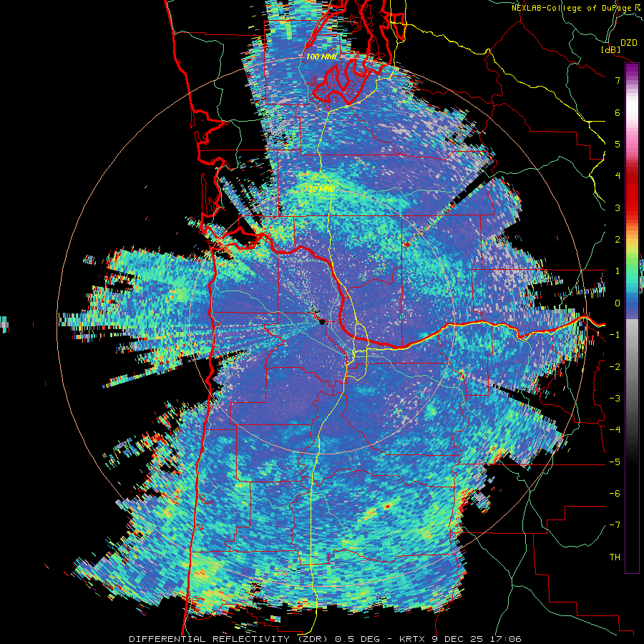Select the -7 dB tick label
Screen dimensions: 644x644
coord(615,525)
